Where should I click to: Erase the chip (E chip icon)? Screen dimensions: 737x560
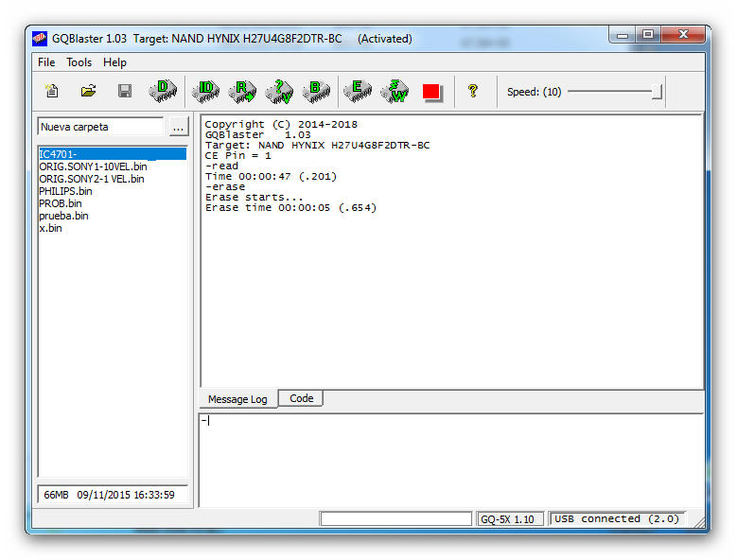pyautogui.click(x=358, y=91)
